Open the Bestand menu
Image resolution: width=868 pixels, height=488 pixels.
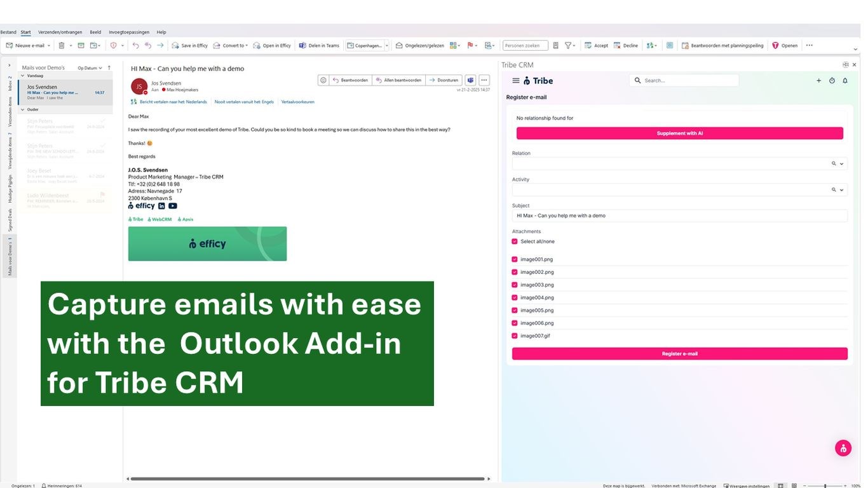tap(8, 32)
